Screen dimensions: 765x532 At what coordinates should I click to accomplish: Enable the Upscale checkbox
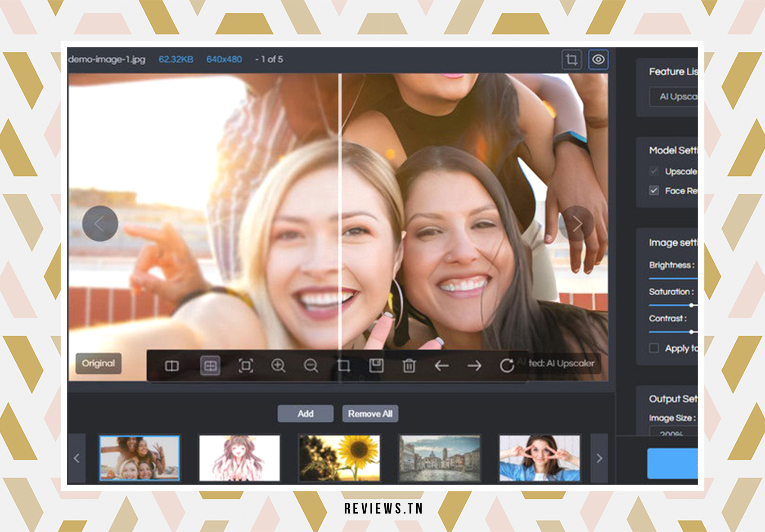tap(654, 171)
